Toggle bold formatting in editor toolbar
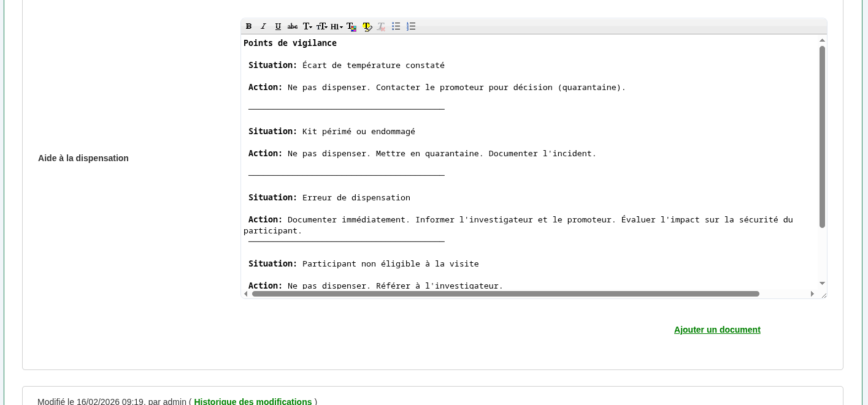Image resolution: width=868 pixels, height=405 pixels. coord(248,26)
